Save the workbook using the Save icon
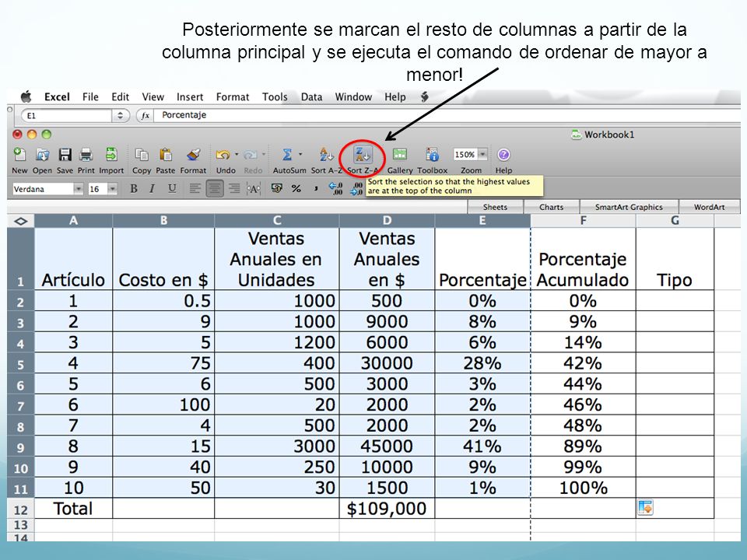 click(65, 154)
